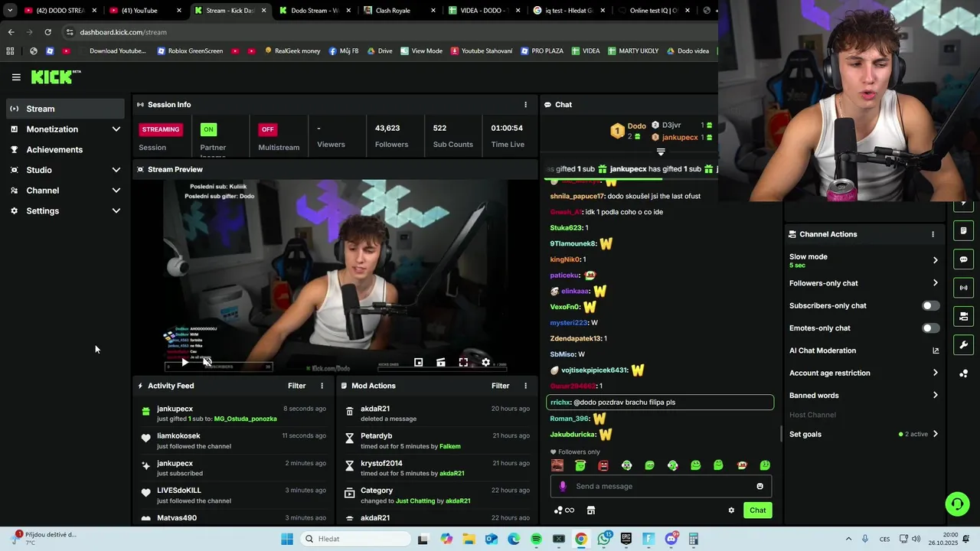This screenshot has width=980, height=551.
Task: Open Mod Actions three-dot menu
Action: (525, 386)
